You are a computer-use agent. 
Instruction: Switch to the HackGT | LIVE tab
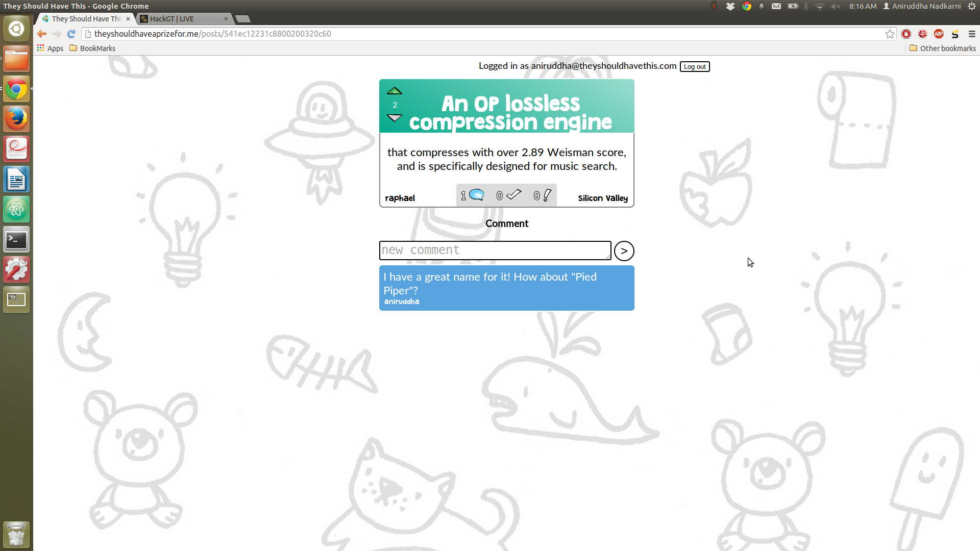[172, 19]
